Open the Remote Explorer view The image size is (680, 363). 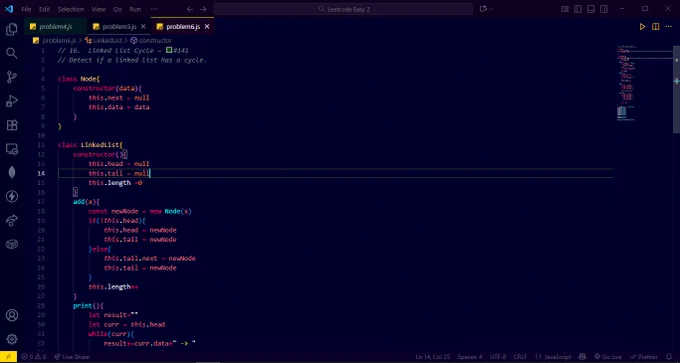12,149
